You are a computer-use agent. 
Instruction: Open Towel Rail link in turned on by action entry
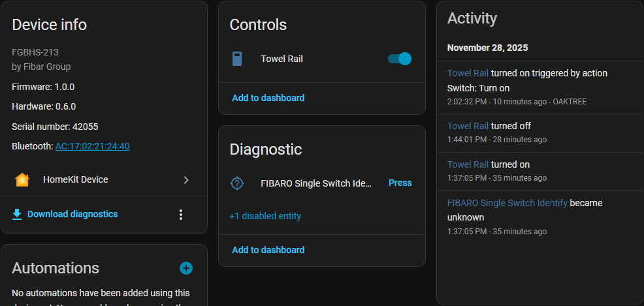(x=468, y=73)
